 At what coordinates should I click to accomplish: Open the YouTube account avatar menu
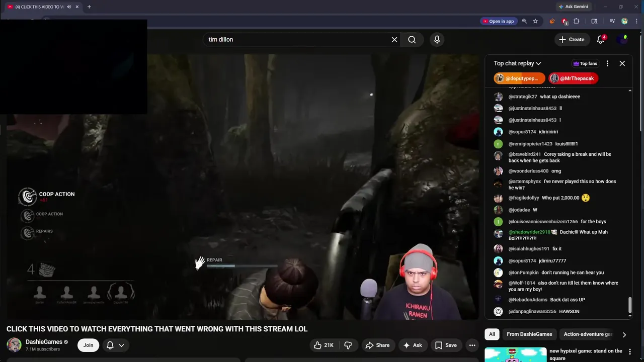622,39
